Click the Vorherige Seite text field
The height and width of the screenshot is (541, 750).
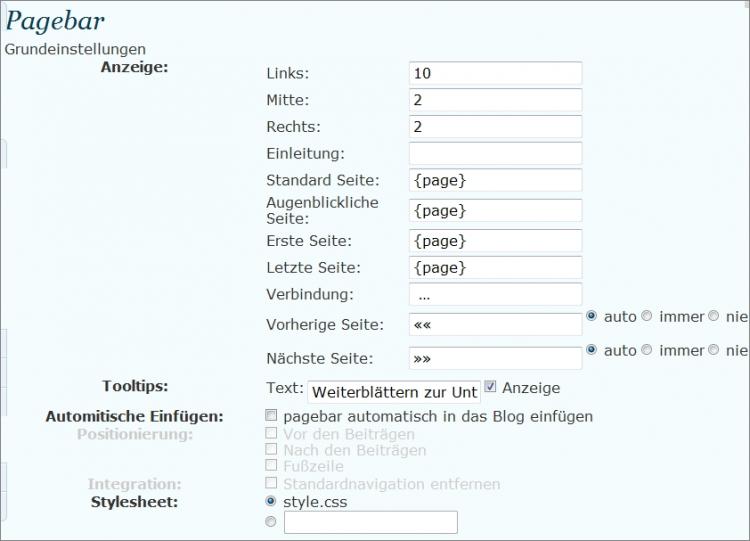pos(495,325)
